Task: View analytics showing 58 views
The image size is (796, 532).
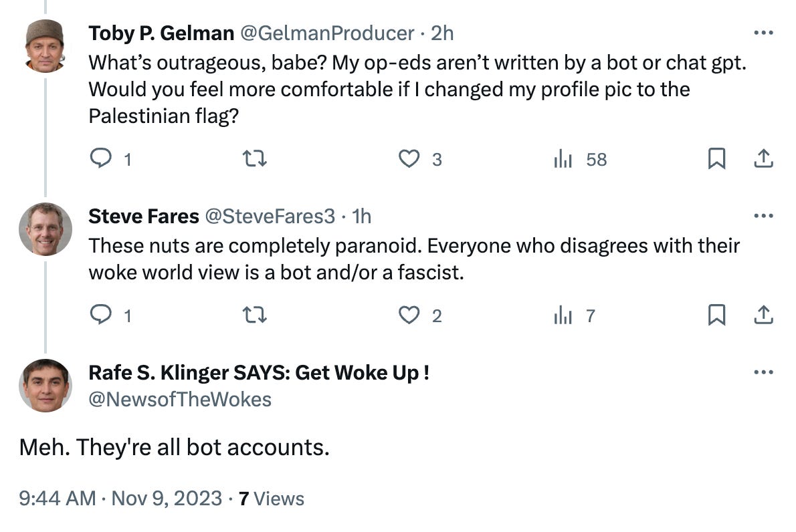Action: (x=581, y=159)
